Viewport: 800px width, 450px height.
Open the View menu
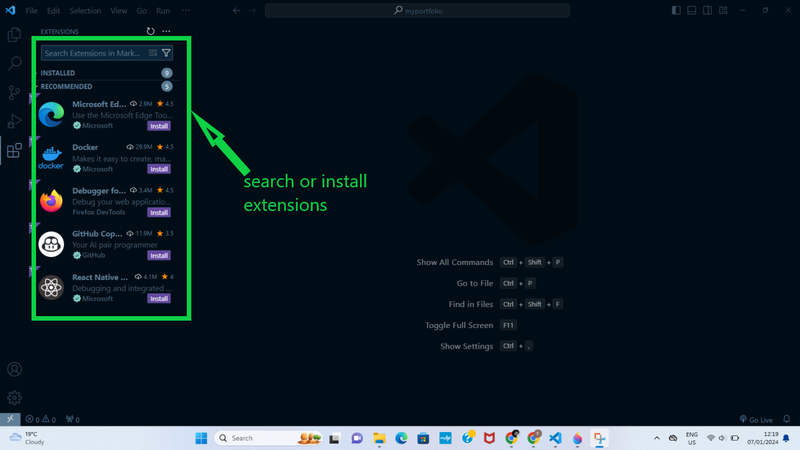click(119, 10)
